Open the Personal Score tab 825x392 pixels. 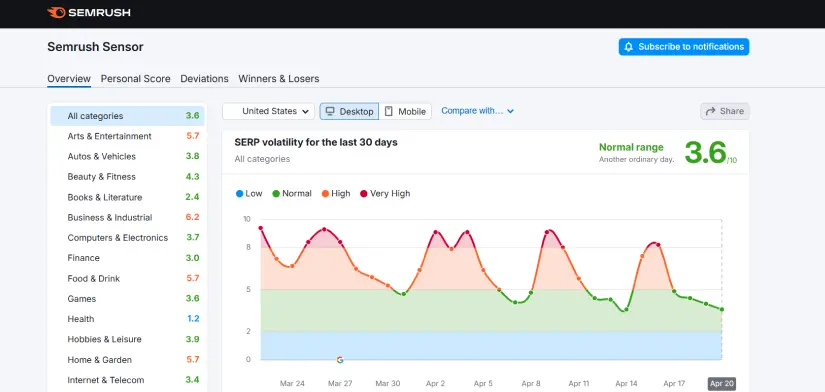click(136, 79)
